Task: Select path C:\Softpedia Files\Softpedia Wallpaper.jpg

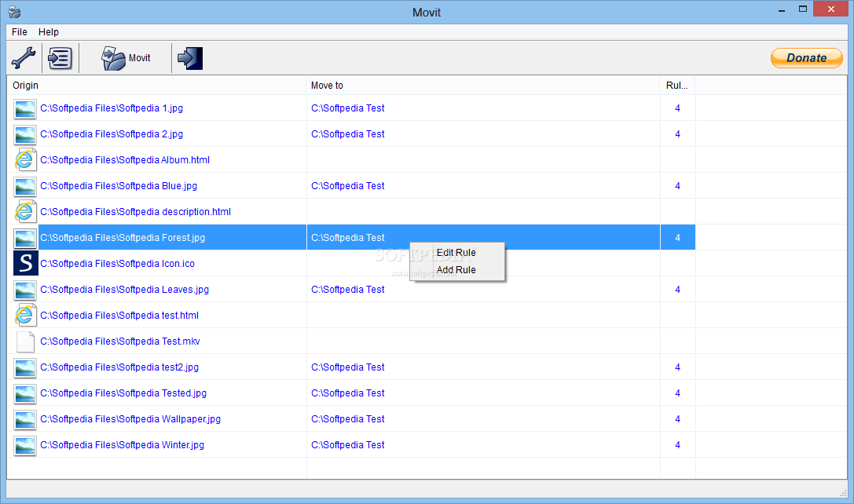Action: click(130, 419)
